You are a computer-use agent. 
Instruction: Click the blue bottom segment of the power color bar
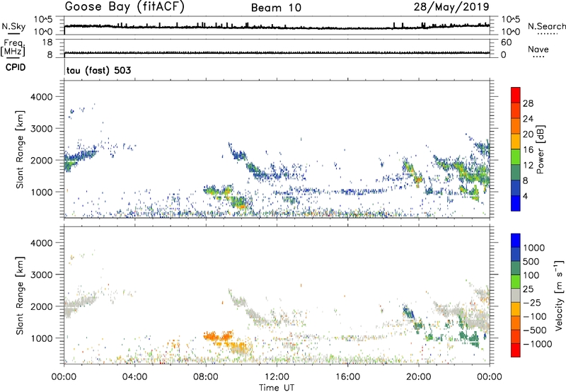coord(516,203)
